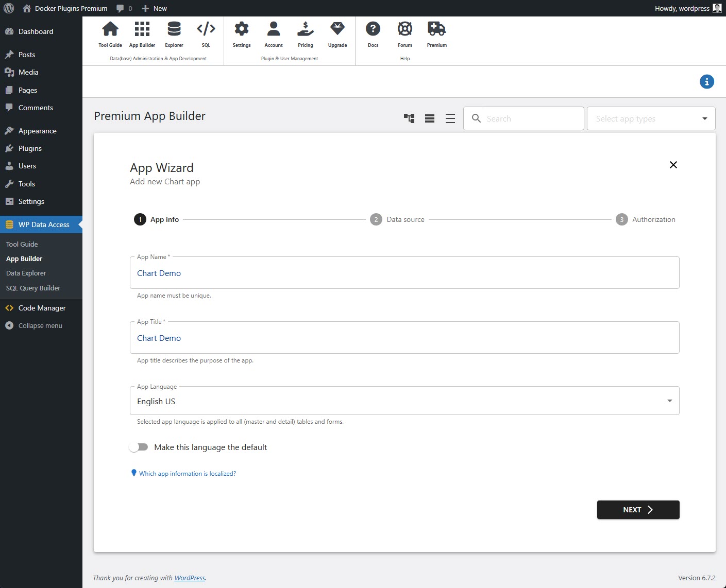Click the WordPress logo in admin bar

(x=9, y=8)
